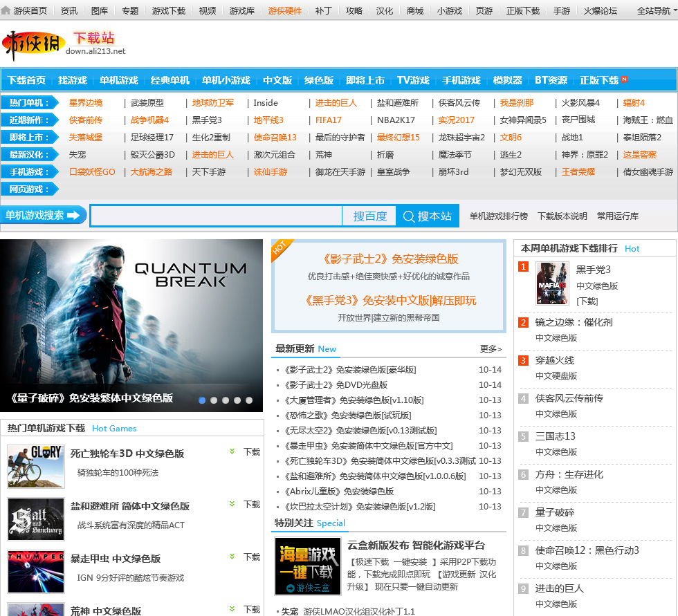
Task: Open 中文版 tab in blue nav
Action: point(277,80)
